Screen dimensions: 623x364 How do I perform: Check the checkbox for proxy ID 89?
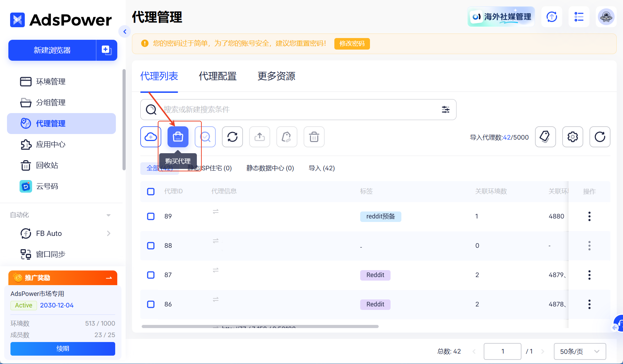pos(151,216)
